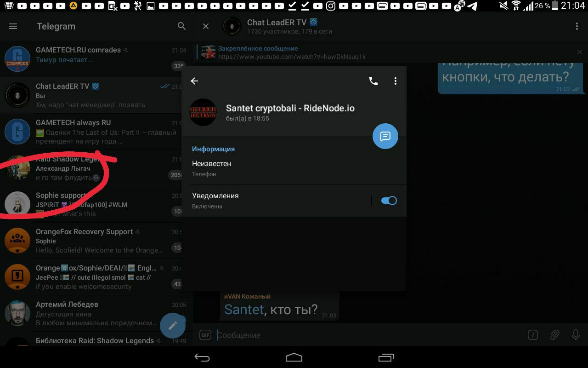This screenshot has width=588, height=368.
Task: Click Закреплённое сообщение label
Action: click(x=258, y=48)
